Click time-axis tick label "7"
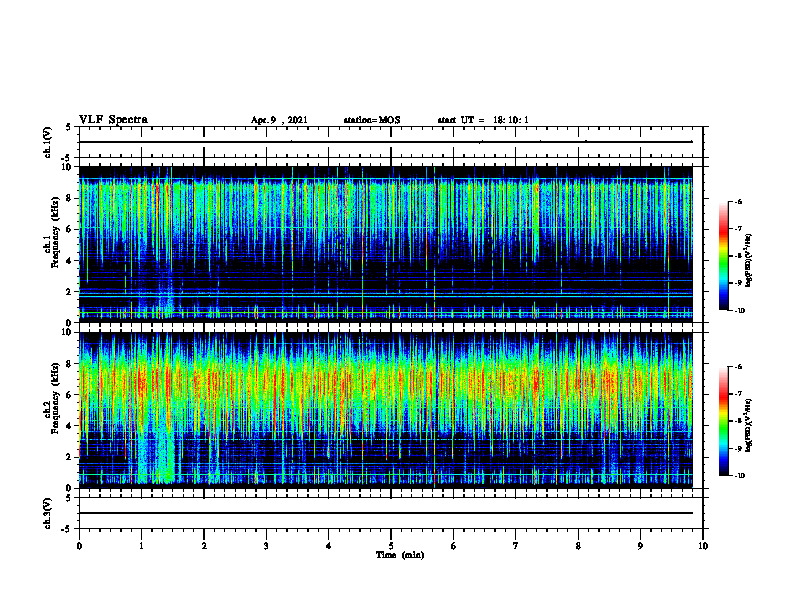The height and width of the screenshot is (612, 792). (x=516, y=546)
